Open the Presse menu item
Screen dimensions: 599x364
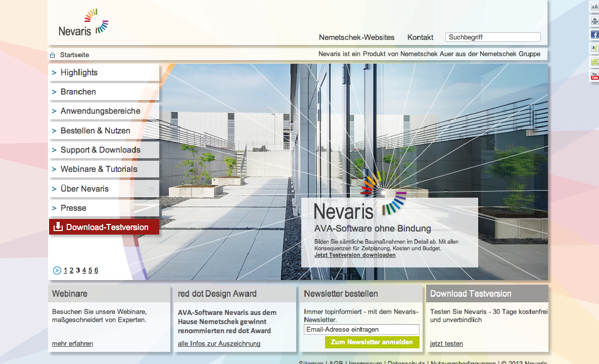tap(104, 208)
